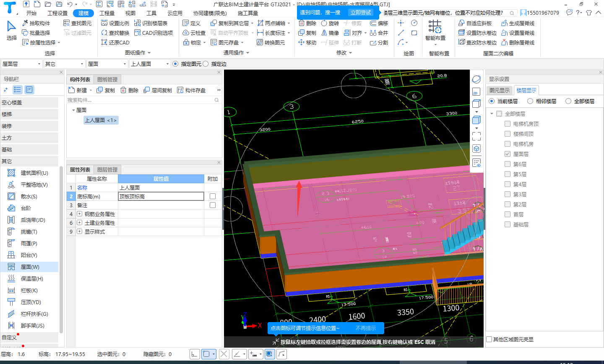Select 建筑面积(U) in navigation list
The width and height of the screenshot is (604, 364).
[29, 173]
